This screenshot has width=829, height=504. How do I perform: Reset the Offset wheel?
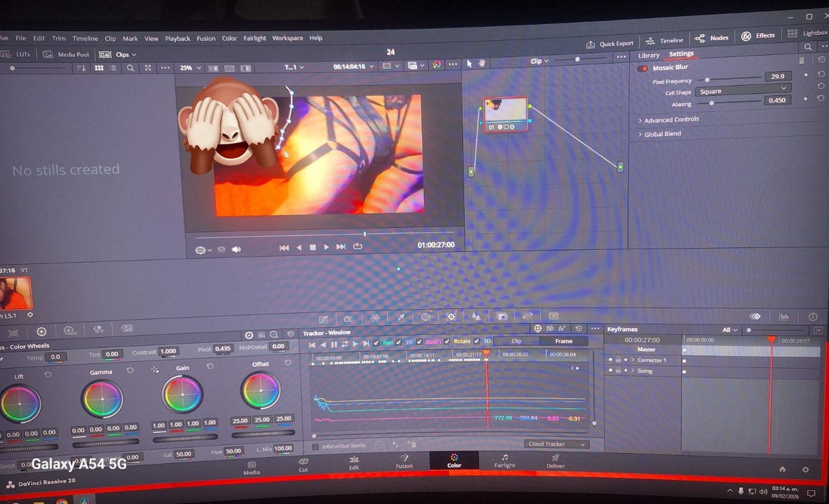point(288,363)
